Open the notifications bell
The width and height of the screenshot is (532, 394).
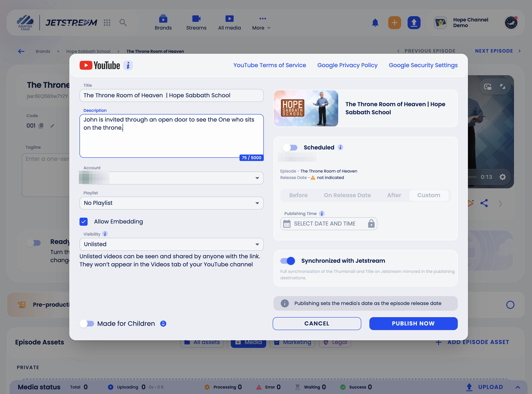tap(375, 23)
